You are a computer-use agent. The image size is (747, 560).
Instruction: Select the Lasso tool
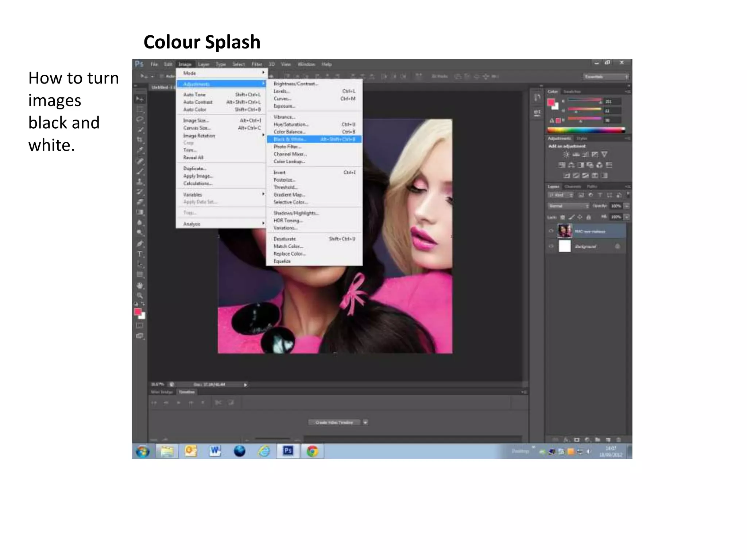pyautogui.click(x=140, y=119)
